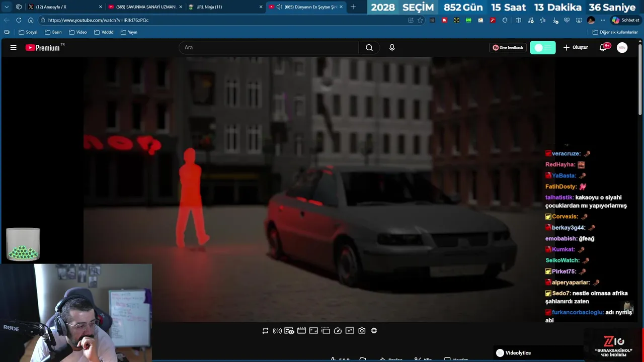The height and width of the screenshot is (362, 644).
Task: Click the screenshot scissors toolbar icon
Action: [x=579, y=20]
